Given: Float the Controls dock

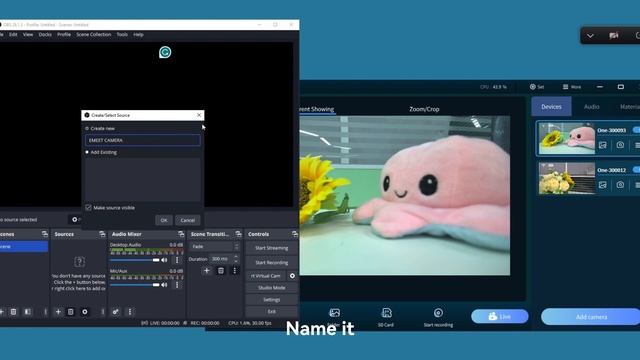Looking at the screenshot, I should click(x=295, y=234).
